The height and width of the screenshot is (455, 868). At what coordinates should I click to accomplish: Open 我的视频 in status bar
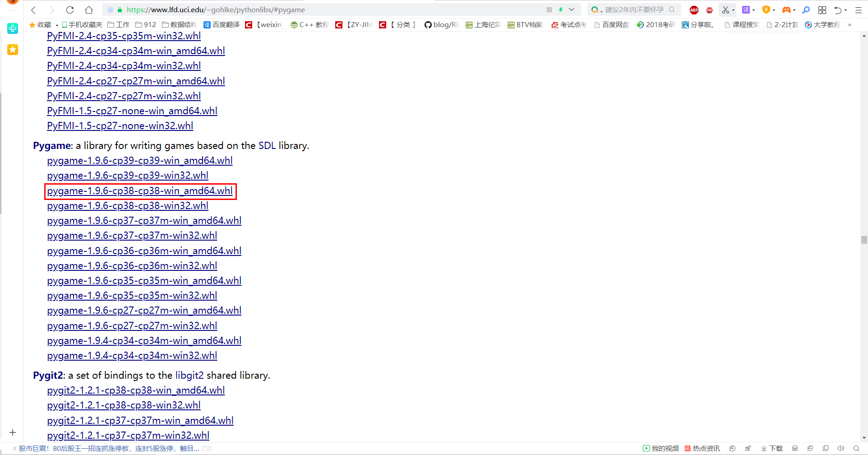click(661, 449)
